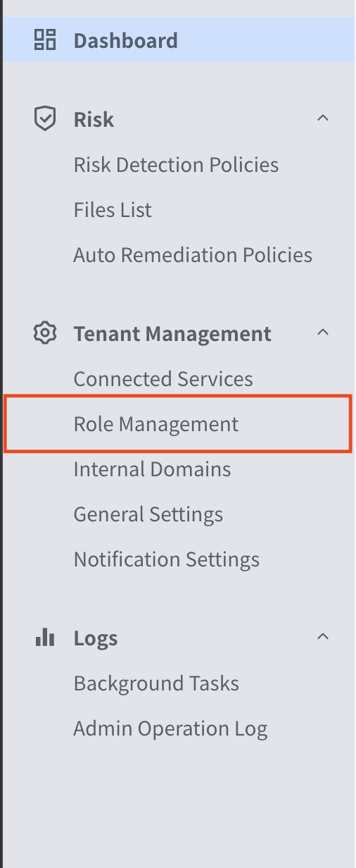Go to Files List page
Screen dimensions: 356x868
click(113, 210)
